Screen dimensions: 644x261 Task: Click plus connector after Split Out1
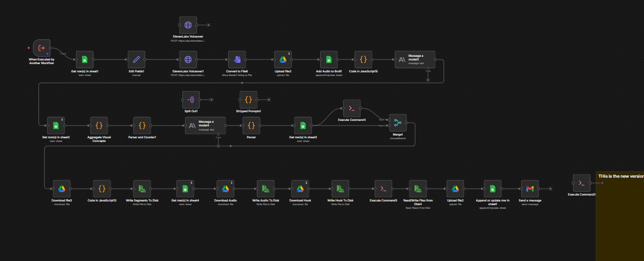pyautogui.click(x=212, y=99)
